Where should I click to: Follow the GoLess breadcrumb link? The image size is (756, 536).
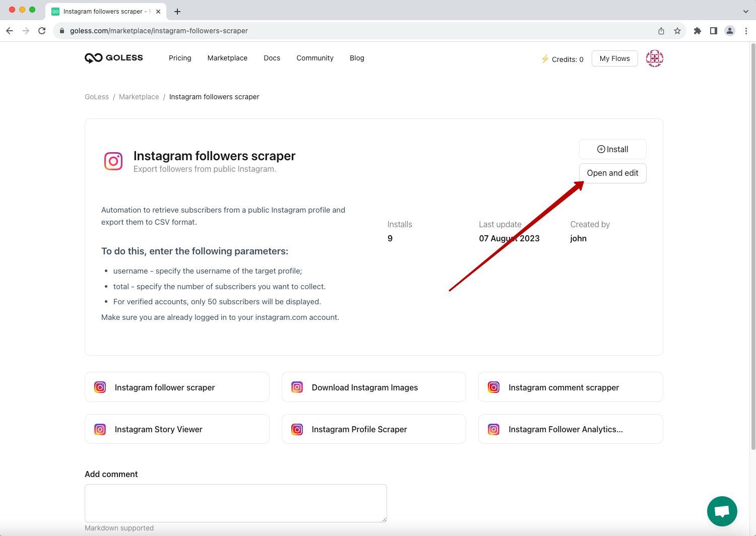(97, 97)
